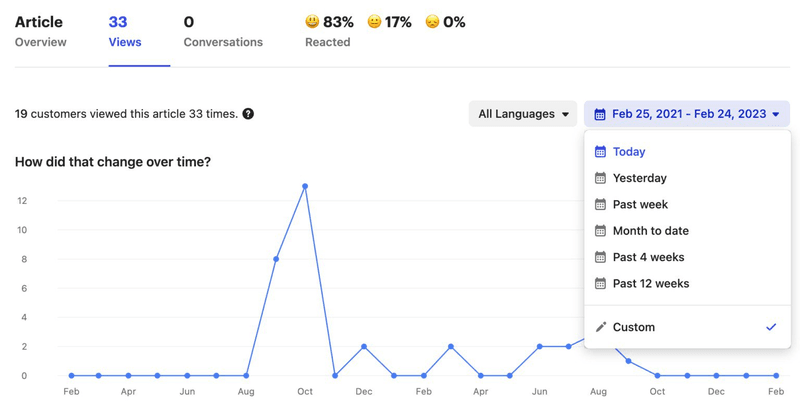Switch to the Article Overview tab

pos(40,32)
